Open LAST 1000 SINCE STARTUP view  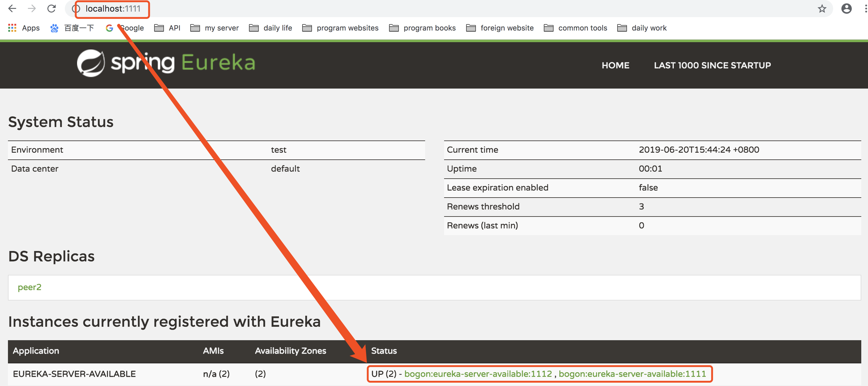[712, 65]
